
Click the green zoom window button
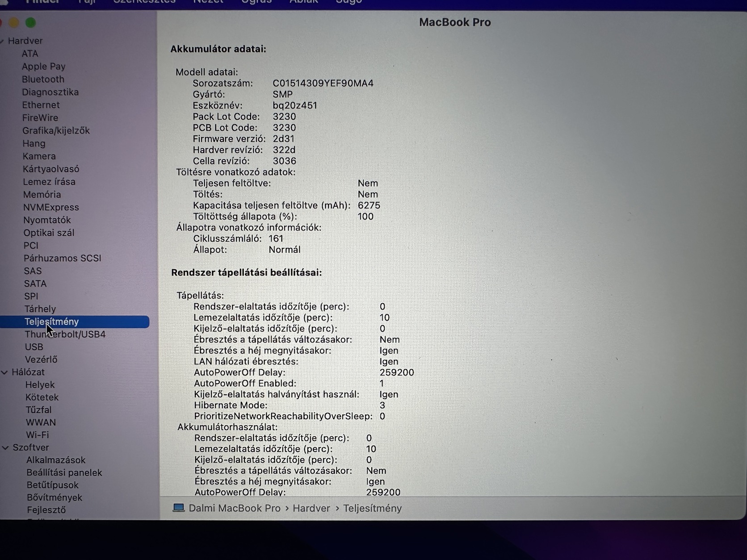(30, 22)
